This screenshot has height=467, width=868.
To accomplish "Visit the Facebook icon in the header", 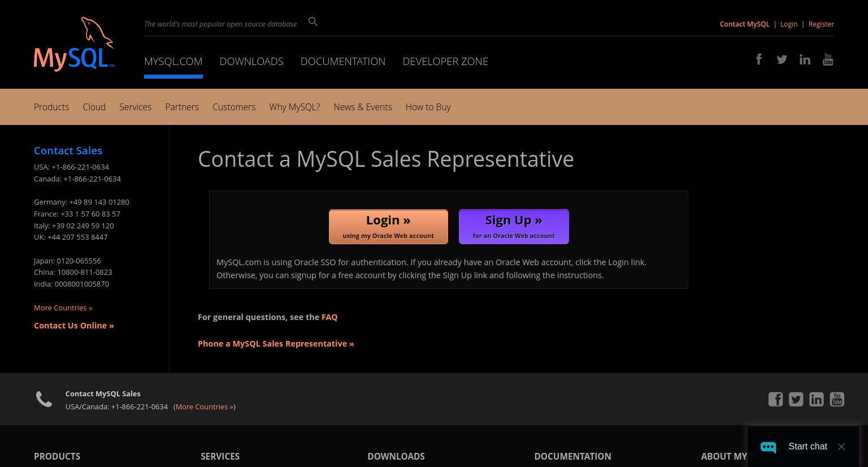I will click(759, 59).
